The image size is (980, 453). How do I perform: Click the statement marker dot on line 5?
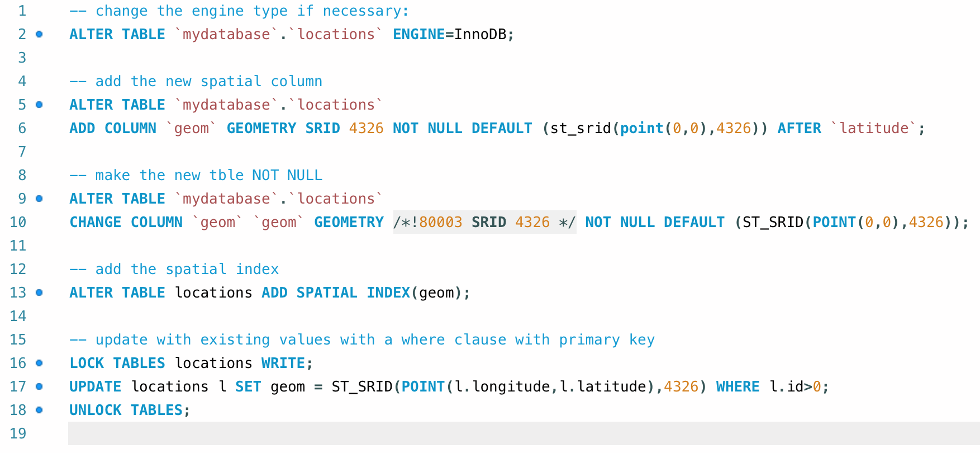(39, 105)
